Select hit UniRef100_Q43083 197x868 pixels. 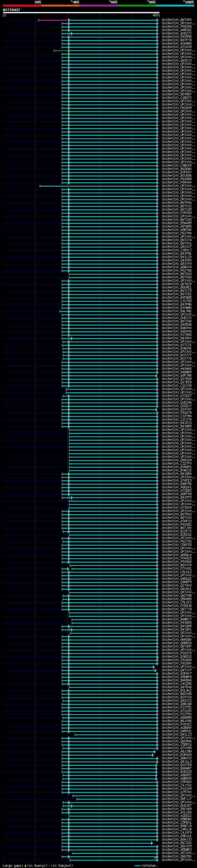pos(176,260)
